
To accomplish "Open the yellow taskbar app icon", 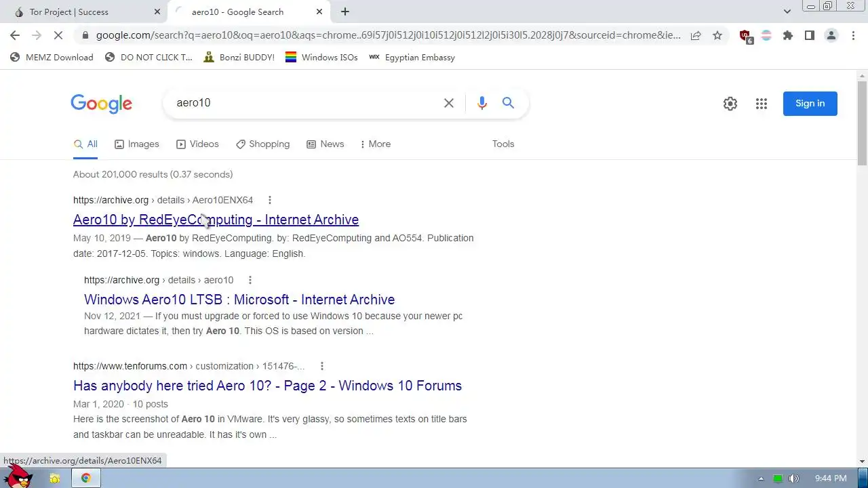I will (x=55, y=479).
